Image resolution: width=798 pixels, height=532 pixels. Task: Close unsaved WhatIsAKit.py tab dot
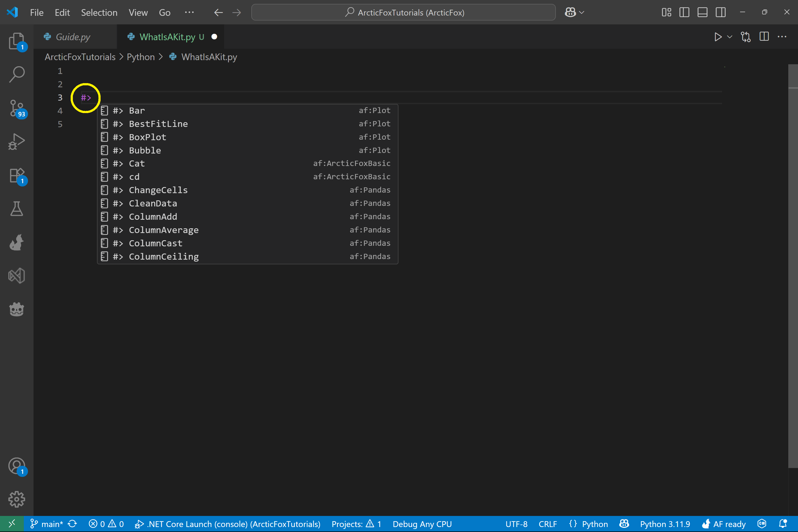tap(214, 37)
